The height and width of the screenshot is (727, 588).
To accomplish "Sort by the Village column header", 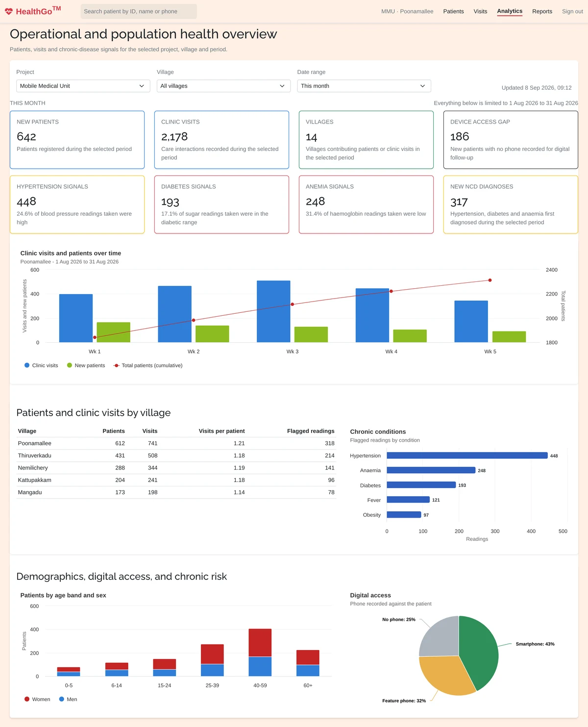I will pyautogui.click(x=27, y=431).
